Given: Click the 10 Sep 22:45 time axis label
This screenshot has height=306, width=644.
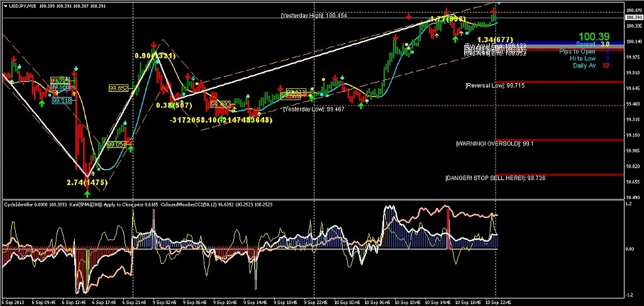Looking at the screenshot, I should click(x=498, y=302).
